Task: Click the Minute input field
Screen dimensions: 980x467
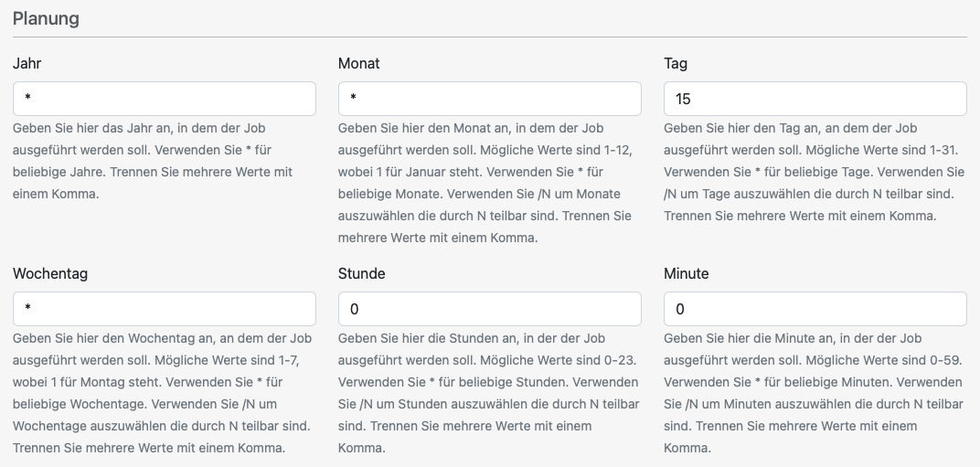Action: pyautogui.click(x=815, y=309)
